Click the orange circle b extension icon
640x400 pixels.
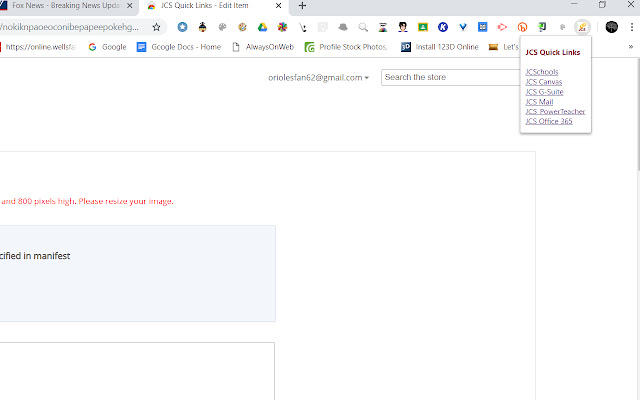click(x=522, y=27)
